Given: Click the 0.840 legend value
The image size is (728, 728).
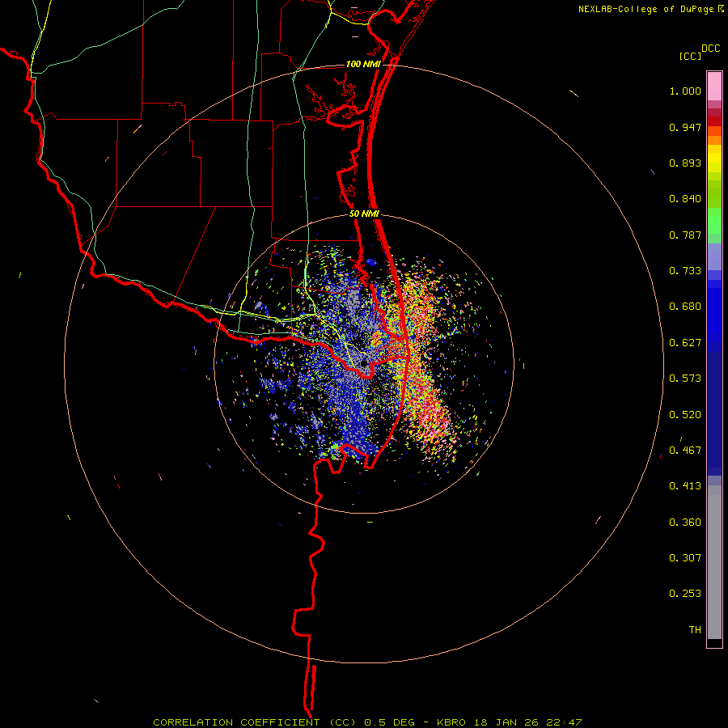Looking at the screenshot, I should click(685, 199).
